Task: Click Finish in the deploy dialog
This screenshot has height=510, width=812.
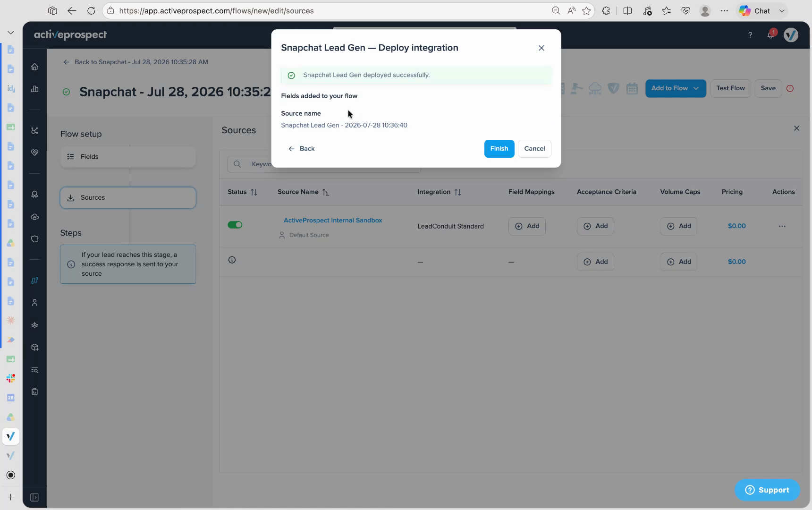Action: [x=499, y=148]
